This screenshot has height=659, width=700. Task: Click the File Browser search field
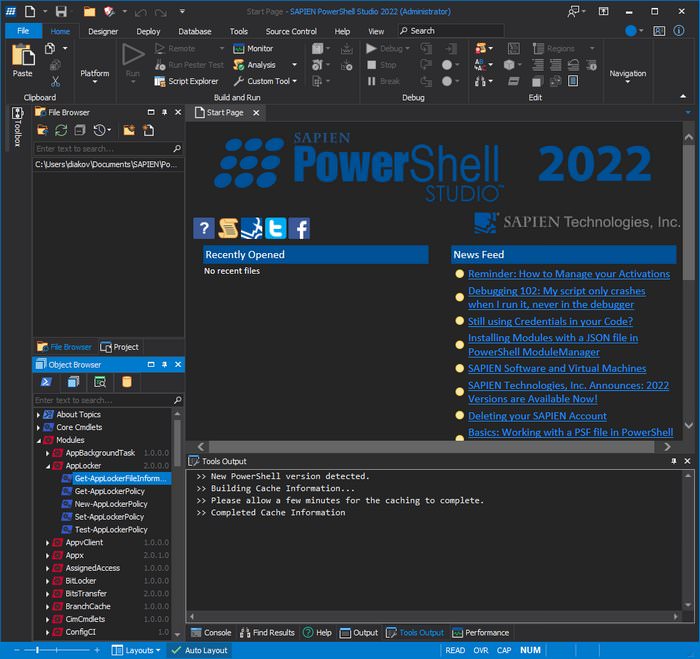coord(108,148)
